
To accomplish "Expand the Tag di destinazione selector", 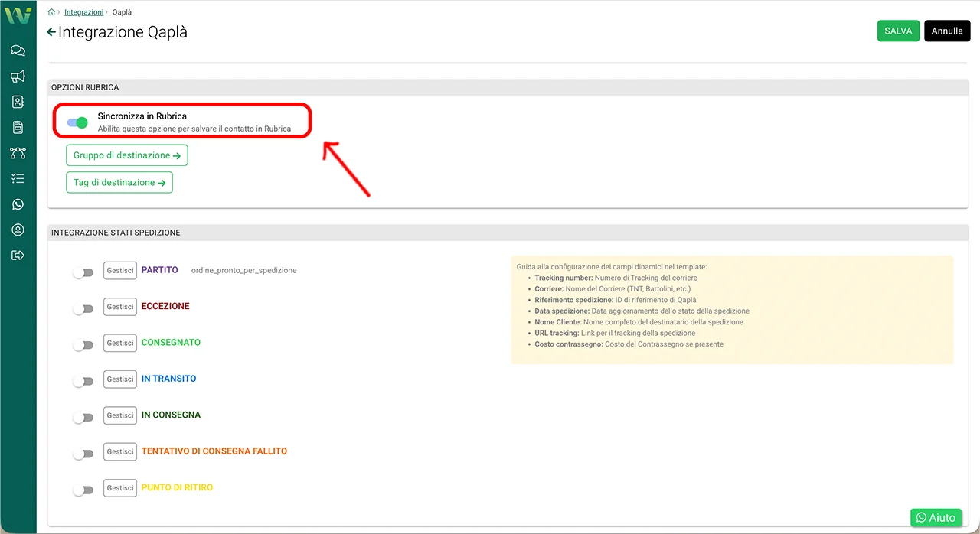I will (x=119, y=183).
